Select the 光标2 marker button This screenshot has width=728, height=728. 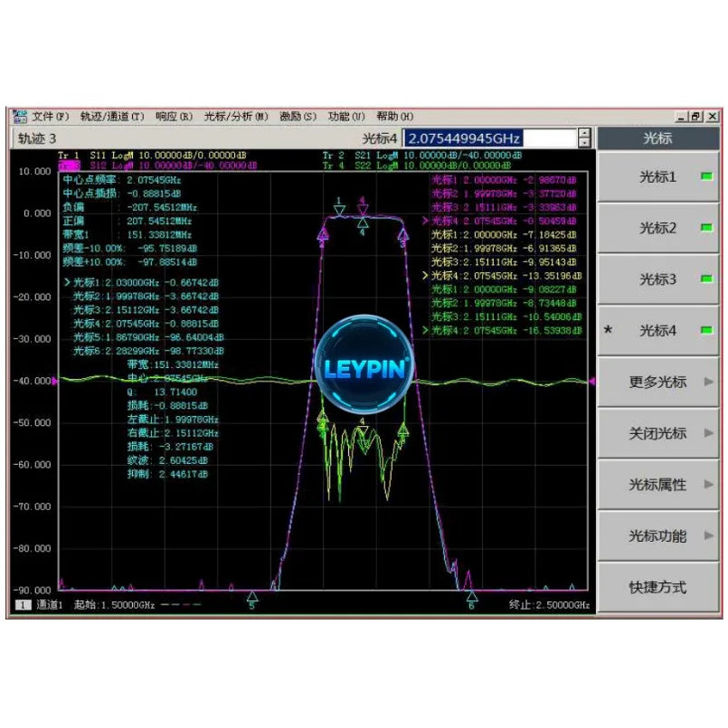point(657,228)
